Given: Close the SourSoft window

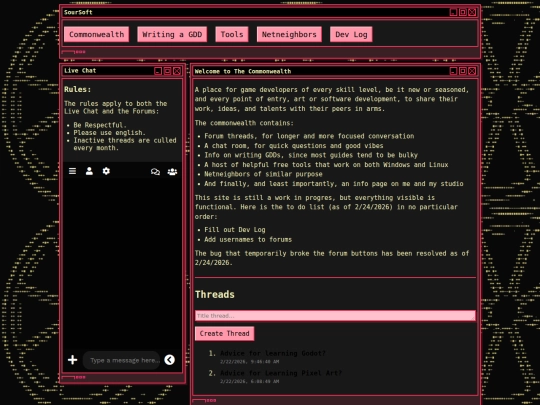Looking at the screenshot, I should coord(472,12).
